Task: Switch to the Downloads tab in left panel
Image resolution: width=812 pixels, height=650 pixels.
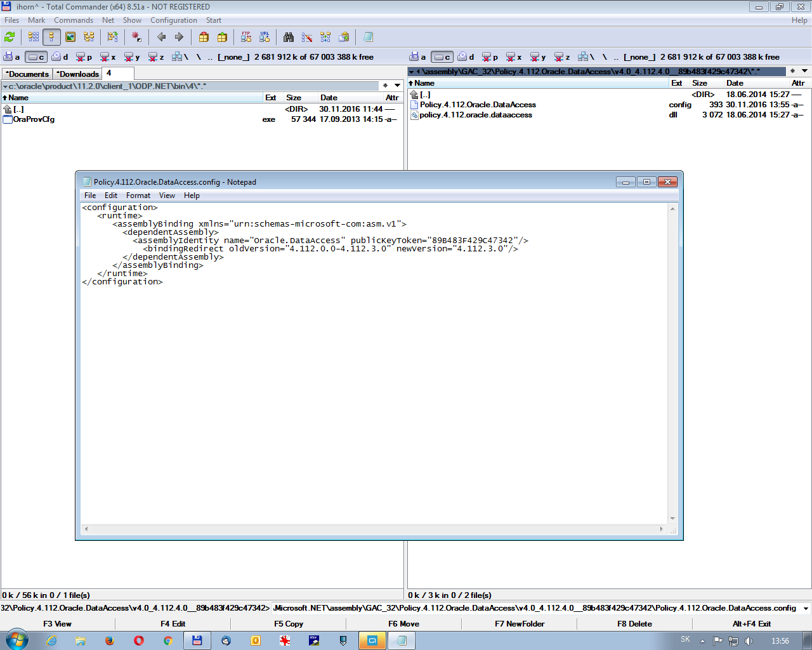Action: (77, 74)
